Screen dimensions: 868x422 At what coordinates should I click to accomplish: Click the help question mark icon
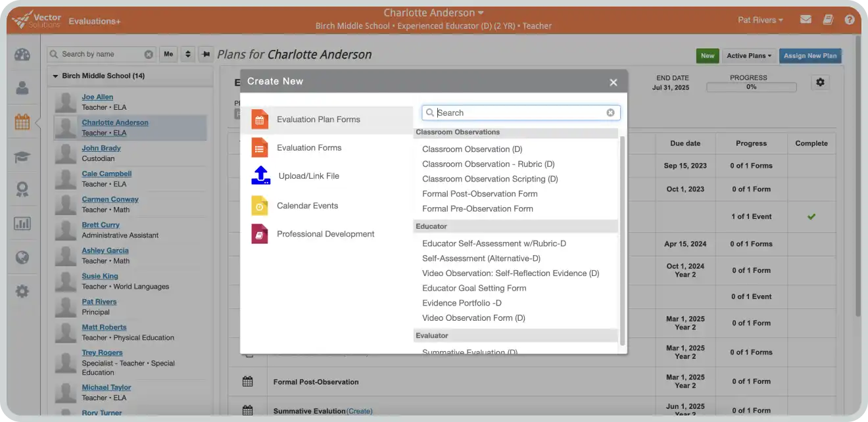pyautogui.click(x=850, y=20)
